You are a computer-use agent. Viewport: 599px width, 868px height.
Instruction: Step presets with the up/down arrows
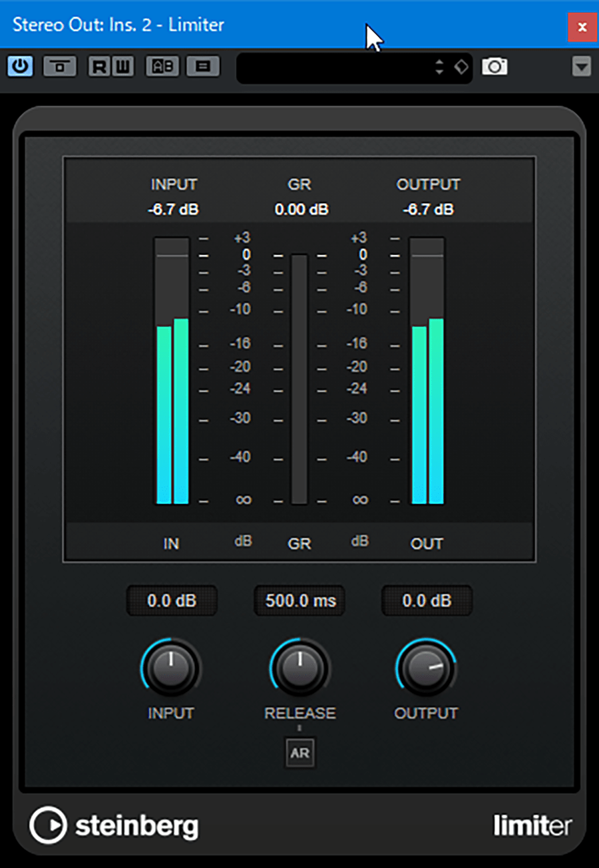(x=439, y=67)
